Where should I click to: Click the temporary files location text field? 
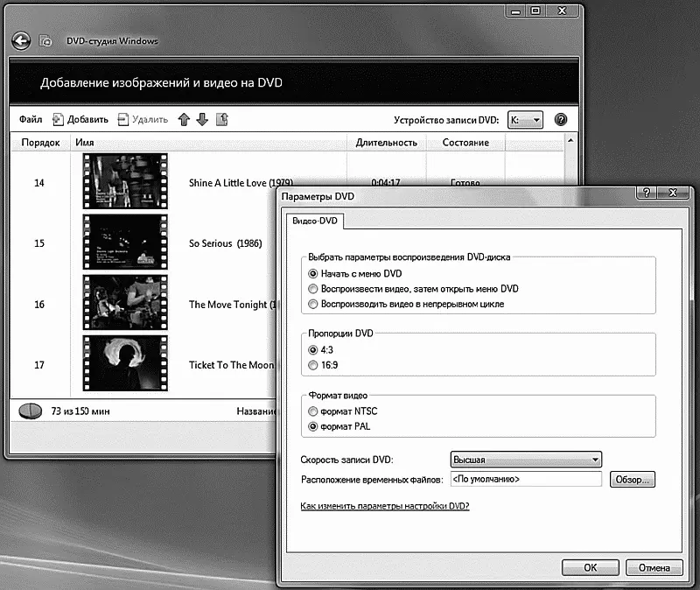(525, 480)
